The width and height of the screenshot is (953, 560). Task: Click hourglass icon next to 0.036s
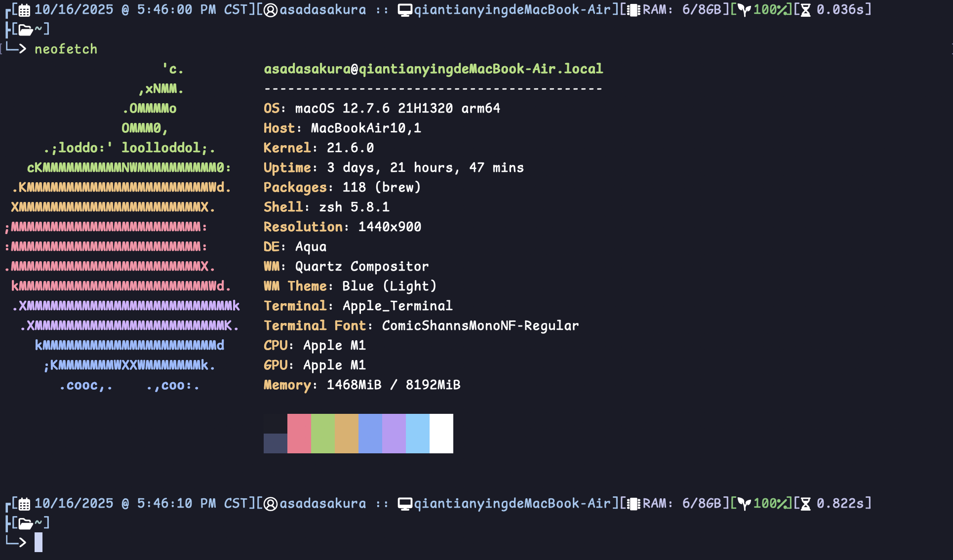(x=805, y=10)
